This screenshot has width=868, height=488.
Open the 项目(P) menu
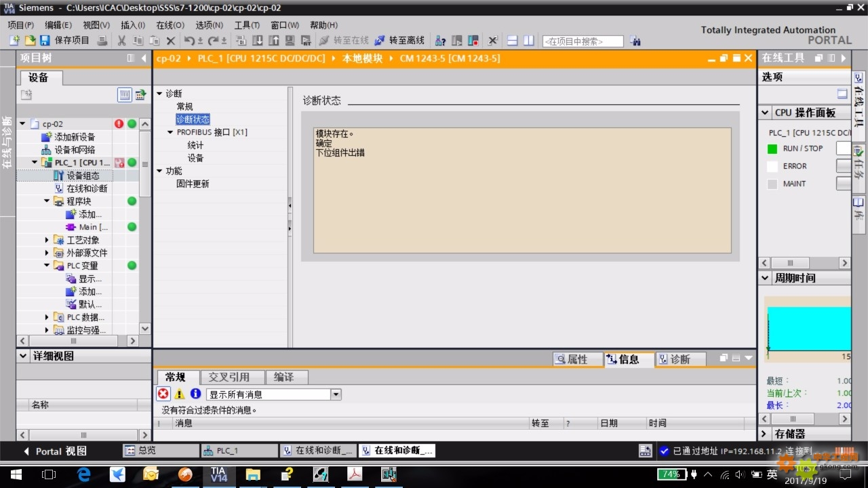tap(21, 25)
